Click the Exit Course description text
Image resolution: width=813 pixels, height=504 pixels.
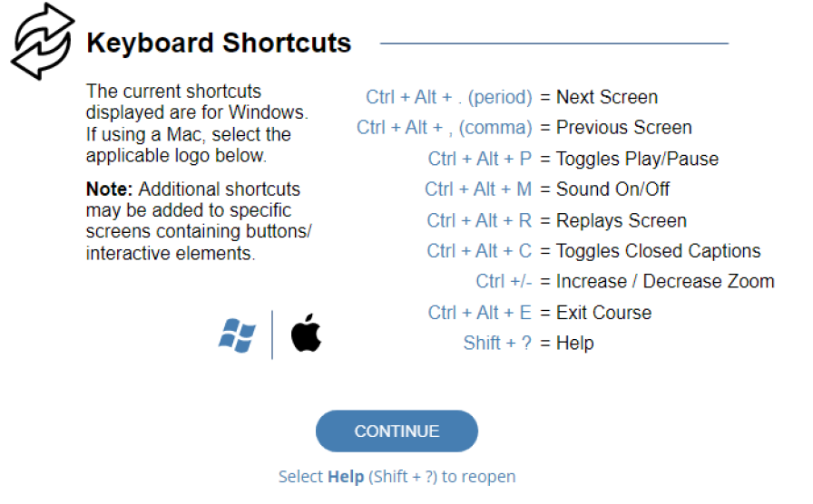click(x=603, y=313)
